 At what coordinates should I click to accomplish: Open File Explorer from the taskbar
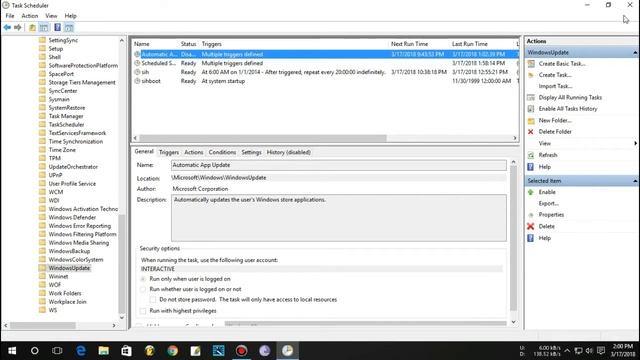(x=104, y=351)
